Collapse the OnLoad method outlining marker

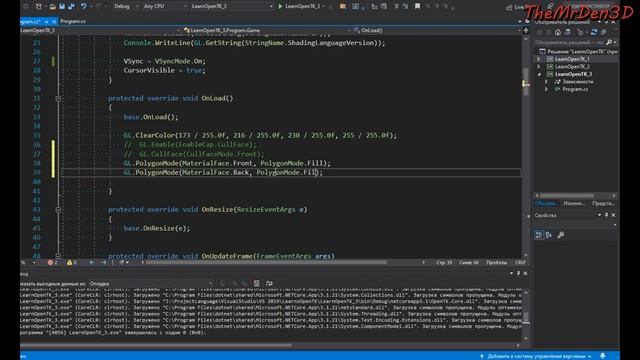tap(58, 98)
